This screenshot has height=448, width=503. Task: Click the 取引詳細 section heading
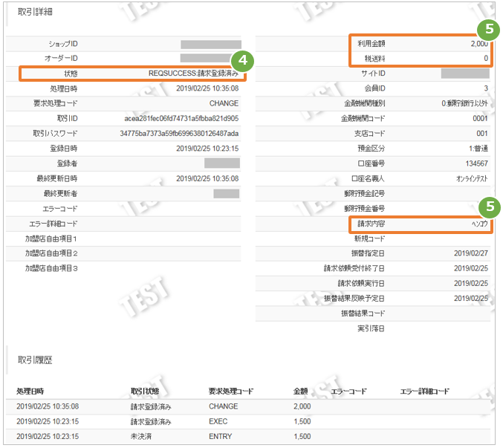click(35, 12)
